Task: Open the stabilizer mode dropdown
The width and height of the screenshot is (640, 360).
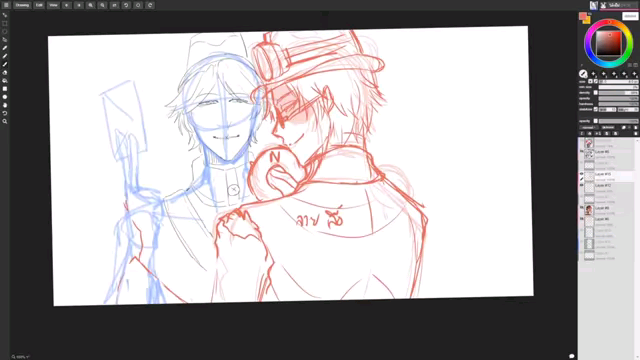Action: click(607, 109)
